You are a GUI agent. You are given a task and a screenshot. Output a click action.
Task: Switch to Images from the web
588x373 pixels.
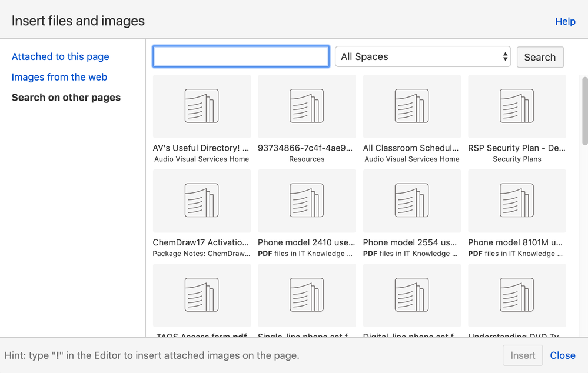[59, 77]
